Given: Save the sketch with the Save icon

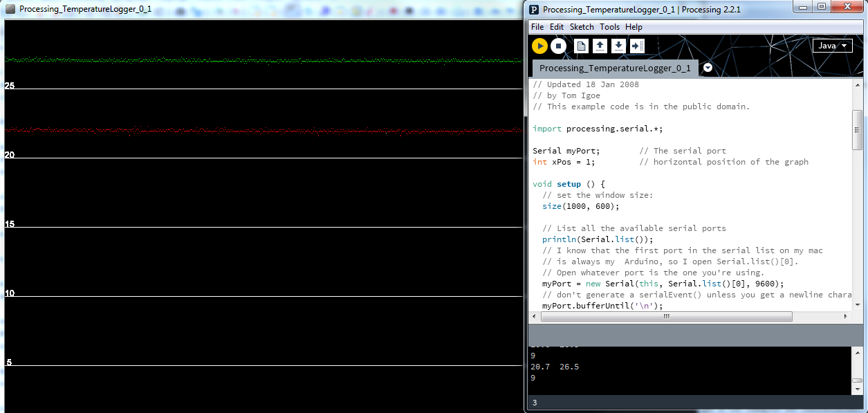Looking at the screenshot, I should click(618, 46).
